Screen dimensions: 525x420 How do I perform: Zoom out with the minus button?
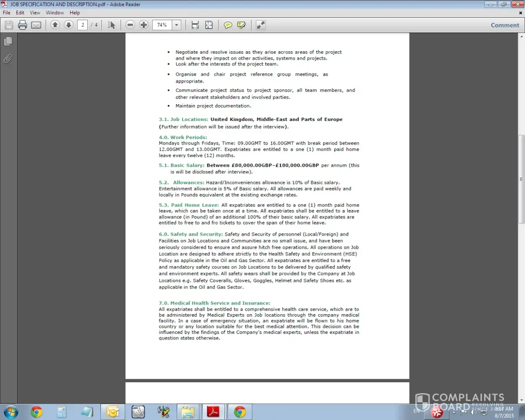(130, 25)
